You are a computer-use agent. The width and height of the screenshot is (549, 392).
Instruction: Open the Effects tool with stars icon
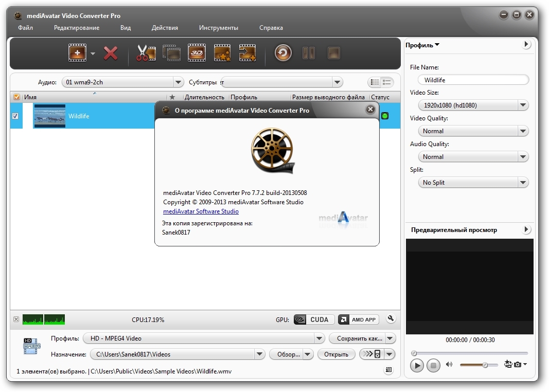tap(222, 53)
